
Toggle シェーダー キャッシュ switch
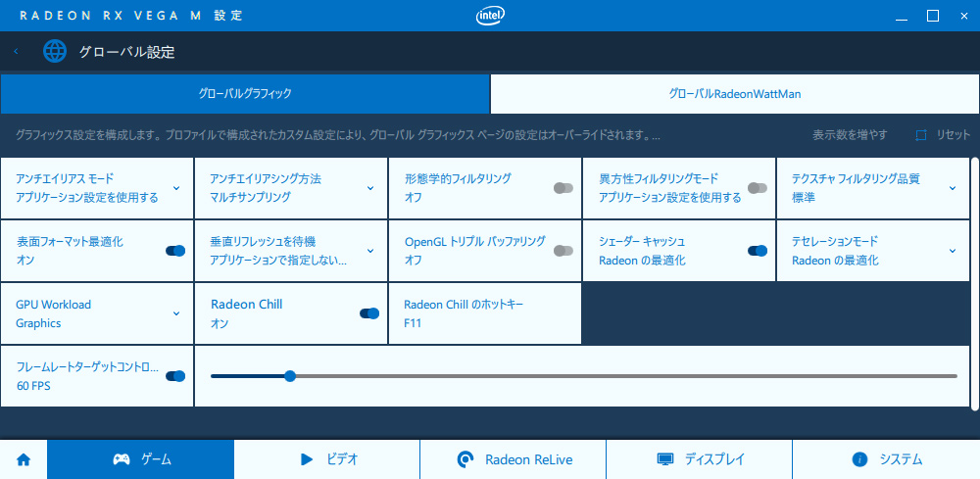click(x=758, y=251)
